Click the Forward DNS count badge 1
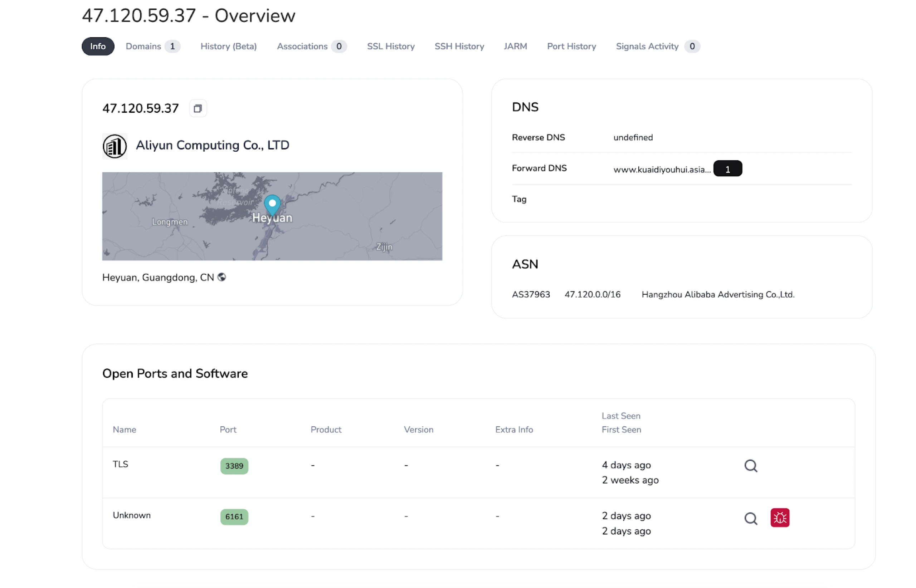 (727, 169)
